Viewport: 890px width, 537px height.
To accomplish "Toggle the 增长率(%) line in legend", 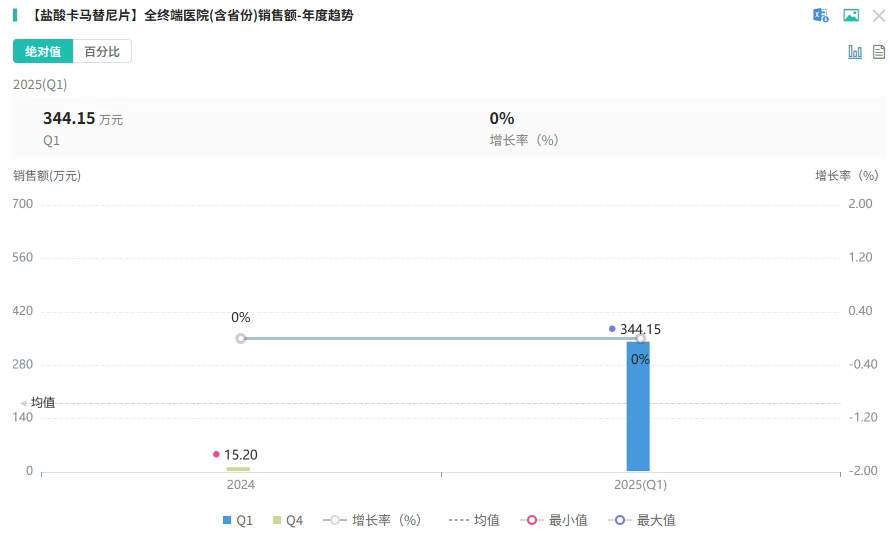I will (373, 520).
